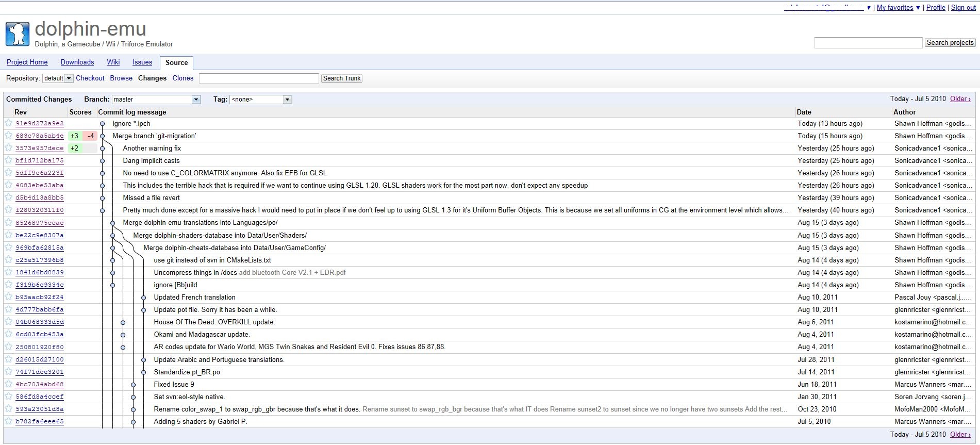Focus the Search projects input field
Image resolution: width=980 pixels, height=445 pixels.
click(868, 43)
